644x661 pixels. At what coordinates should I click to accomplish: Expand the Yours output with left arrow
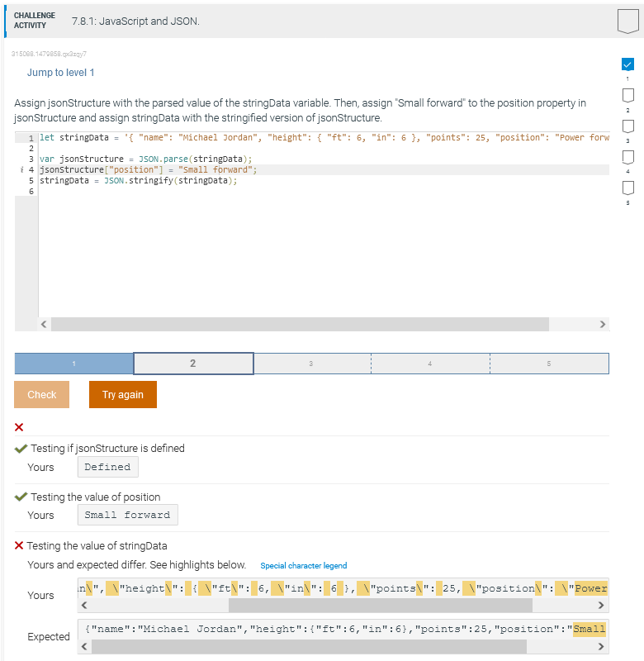click(83, 606)
